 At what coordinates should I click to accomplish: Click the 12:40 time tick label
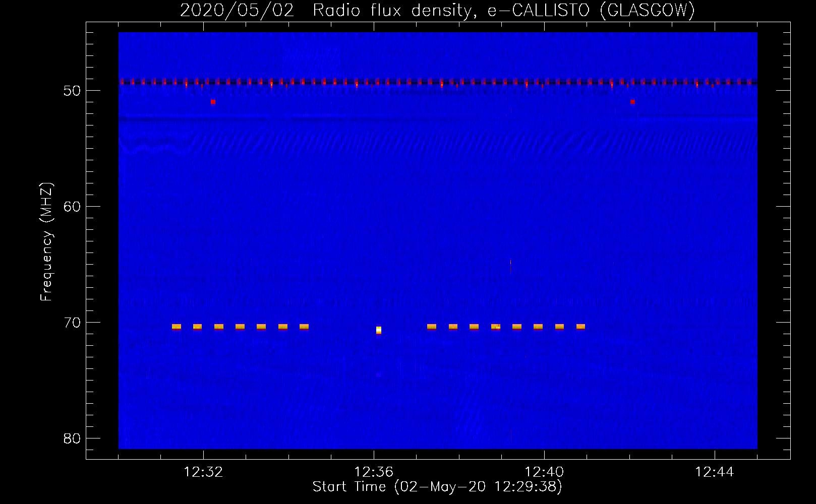coord(544,472)
